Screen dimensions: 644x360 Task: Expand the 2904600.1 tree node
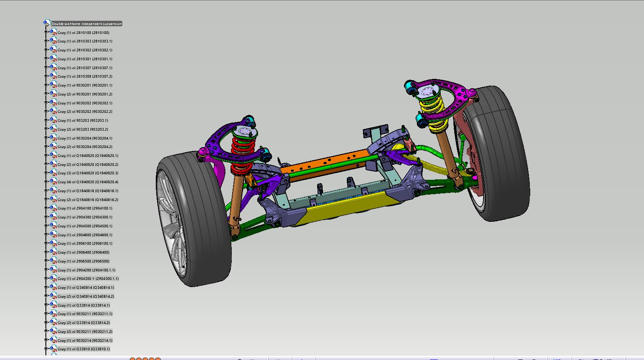[x=46, y=234]
